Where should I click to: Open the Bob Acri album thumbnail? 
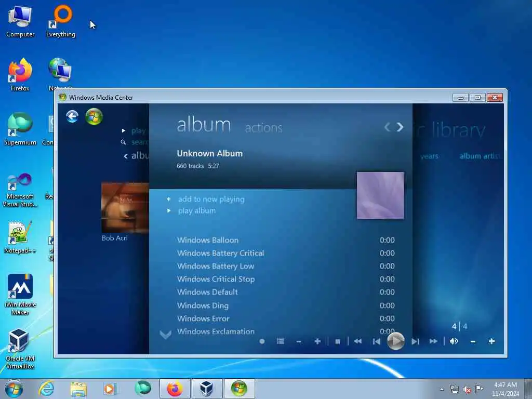click(125, 208)
